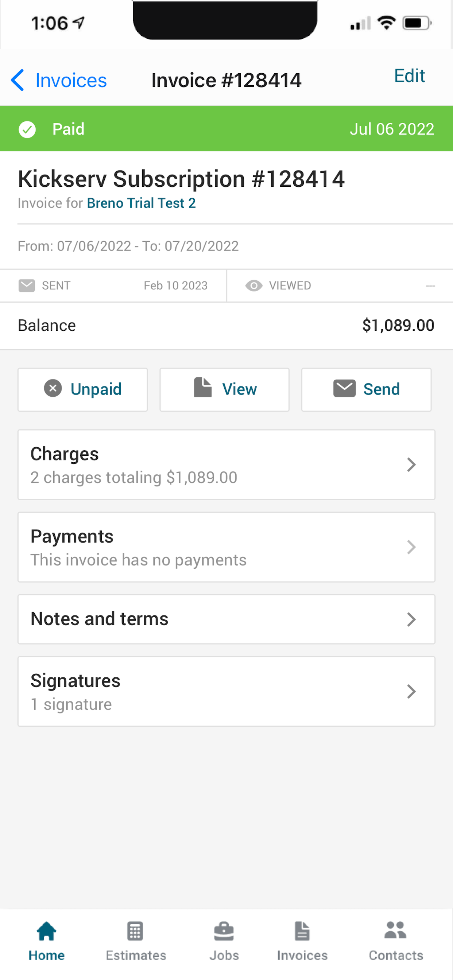453x980 pixels.
Task: Tap the back chevron icon beside Invoices
Action: [x=18, y=80]
